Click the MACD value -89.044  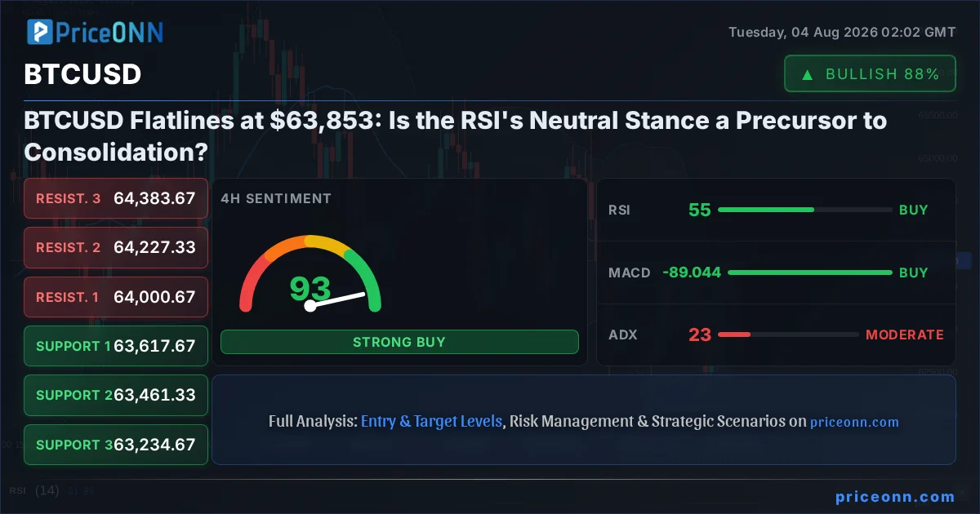pyautogui.click(x=692, y=273)
